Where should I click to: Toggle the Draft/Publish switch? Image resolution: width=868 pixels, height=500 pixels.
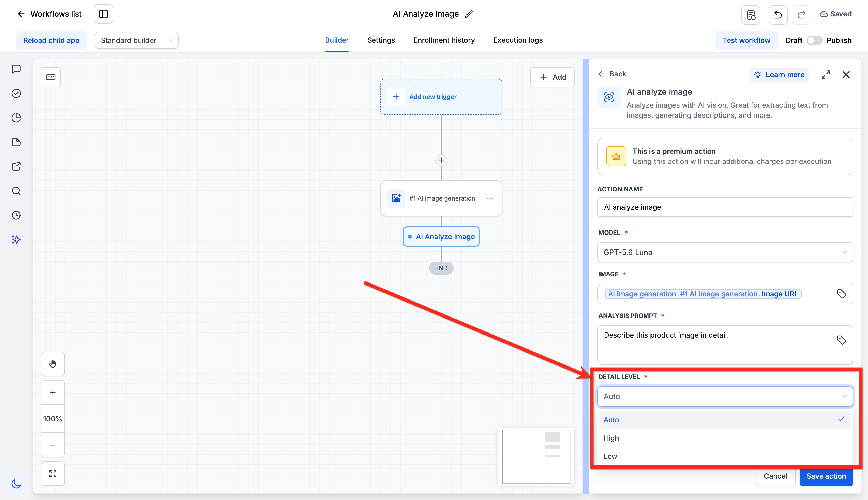point(814,41)
